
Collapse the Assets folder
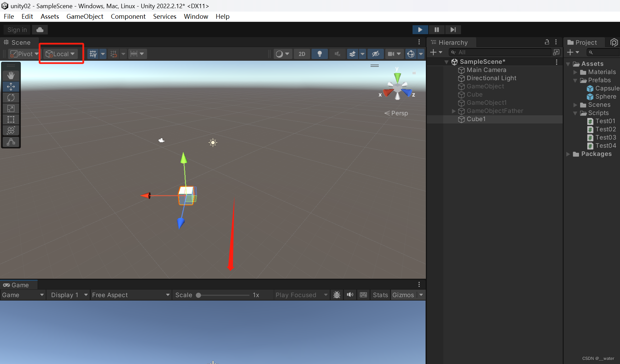coord(568,64)
